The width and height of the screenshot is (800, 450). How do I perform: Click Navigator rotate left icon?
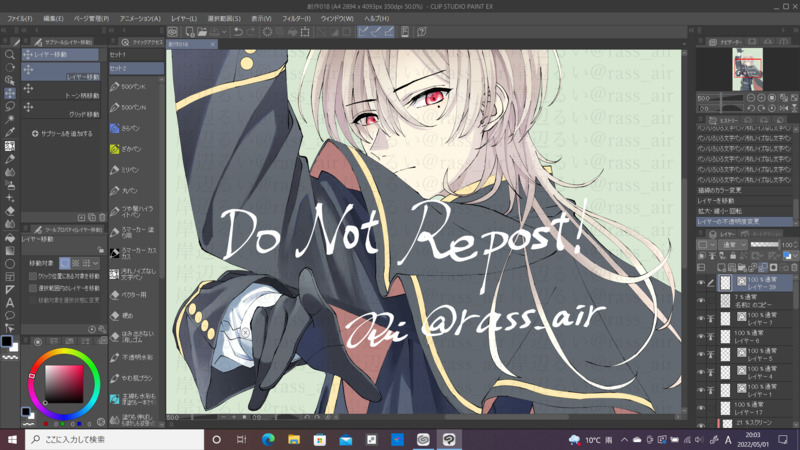pos(751,108)
